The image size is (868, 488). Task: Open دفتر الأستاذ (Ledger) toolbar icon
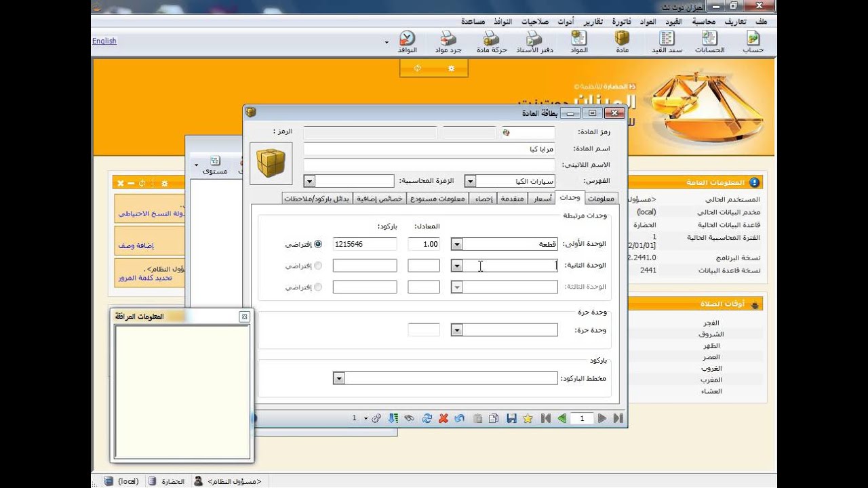click(x=535, y=42)
